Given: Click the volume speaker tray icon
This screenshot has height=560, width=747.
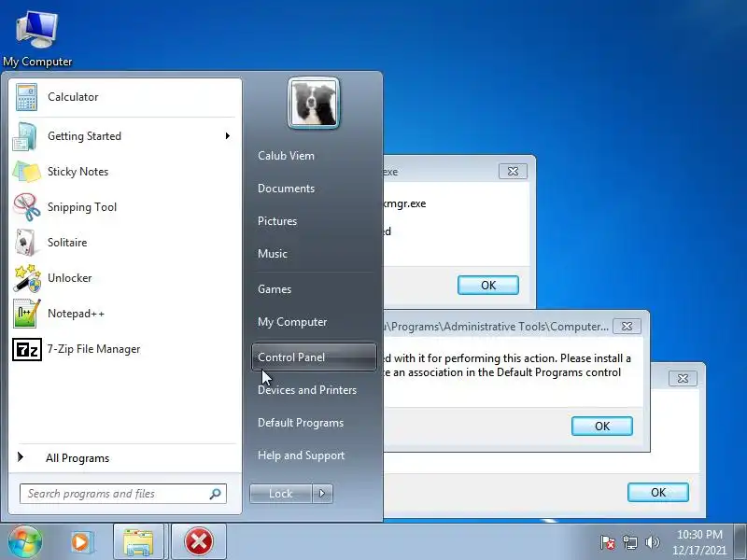Looking at the screenshot, I should pos(652,542).
